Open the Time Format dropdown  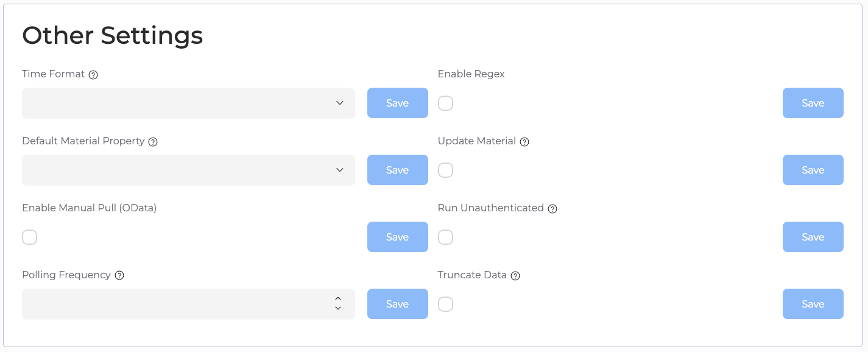(188, 103)
